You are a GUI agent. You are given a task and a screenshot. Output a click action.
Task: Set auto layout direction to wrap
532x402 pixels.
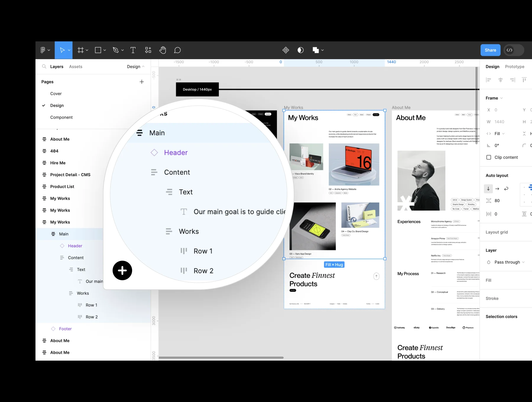pos(506,189)
